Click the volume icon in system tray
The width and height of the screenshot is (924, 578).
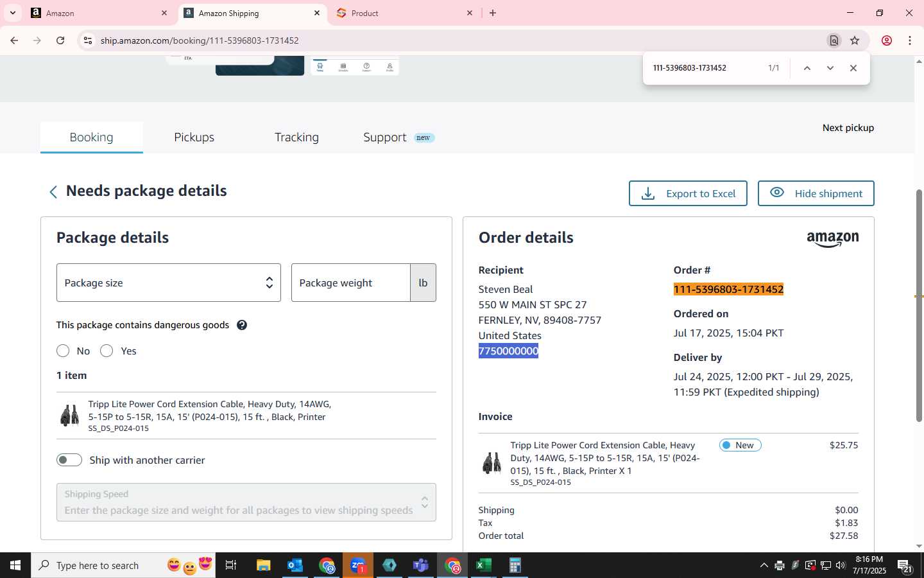click(841, 565)
